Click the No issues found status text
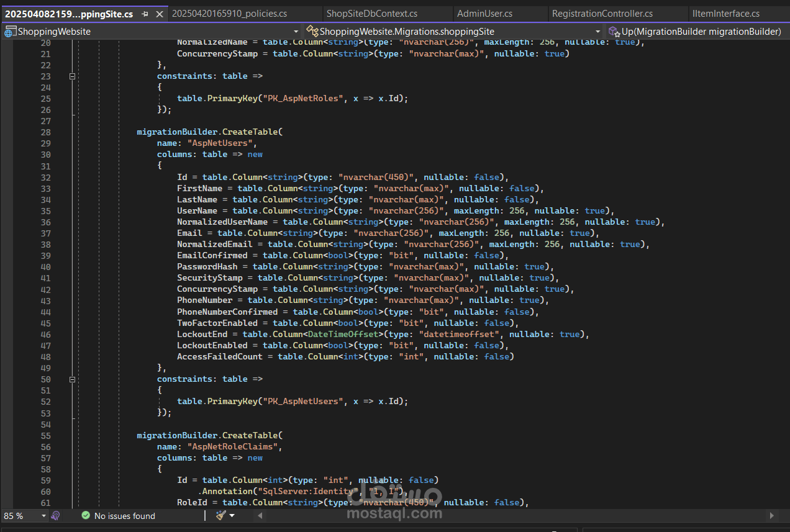 point(125,516)
